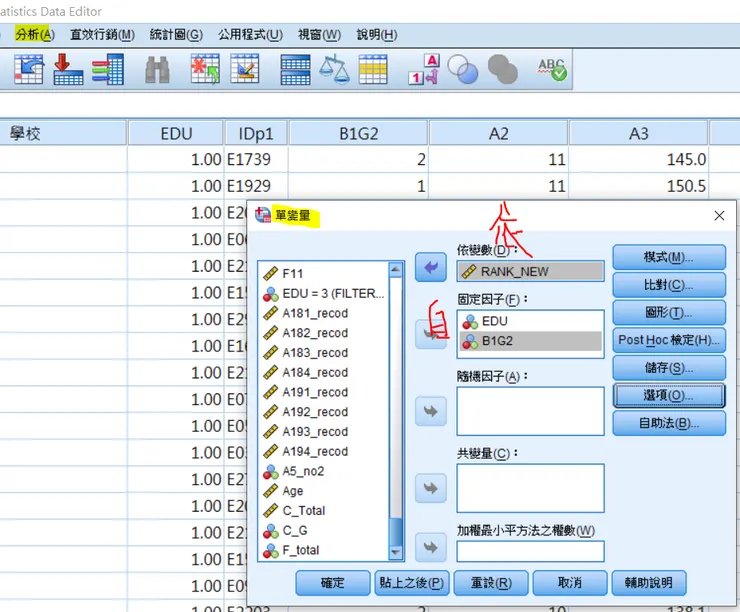The image size is (740, 612).
Task: Click the insert cases toolbar icon
Action: pos(205,69)
